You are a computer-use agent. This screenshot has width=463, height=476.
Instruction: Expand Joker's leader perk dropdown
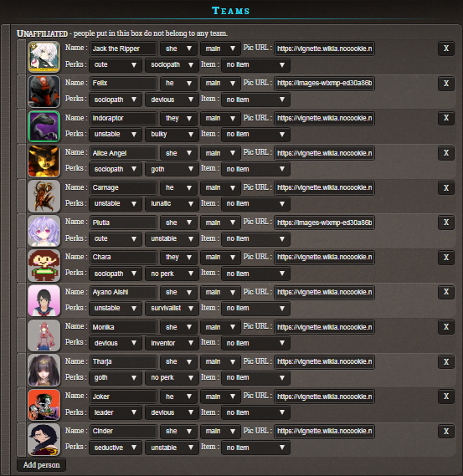pyautogui.click(x=116, y=412)
